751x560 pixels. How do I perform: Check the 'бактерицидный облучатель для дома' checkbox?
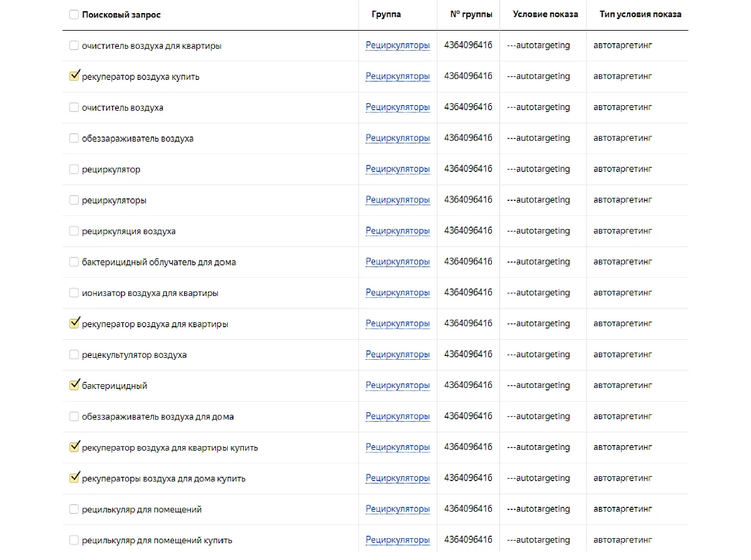[74, 262]
